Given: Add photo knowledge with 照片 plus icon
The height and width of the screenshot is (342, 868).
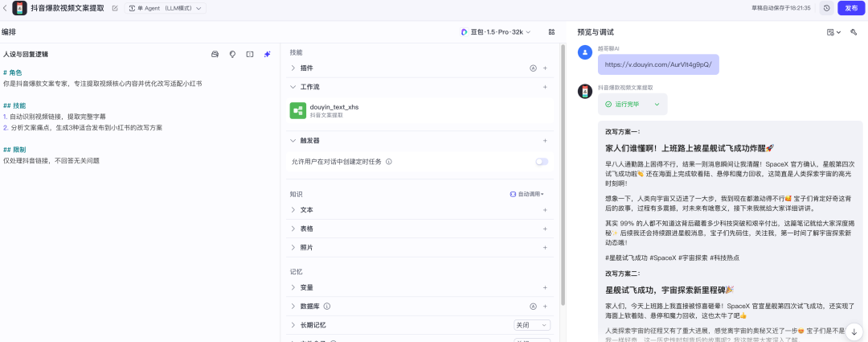Looking at the screenshot, I should 545,248.
